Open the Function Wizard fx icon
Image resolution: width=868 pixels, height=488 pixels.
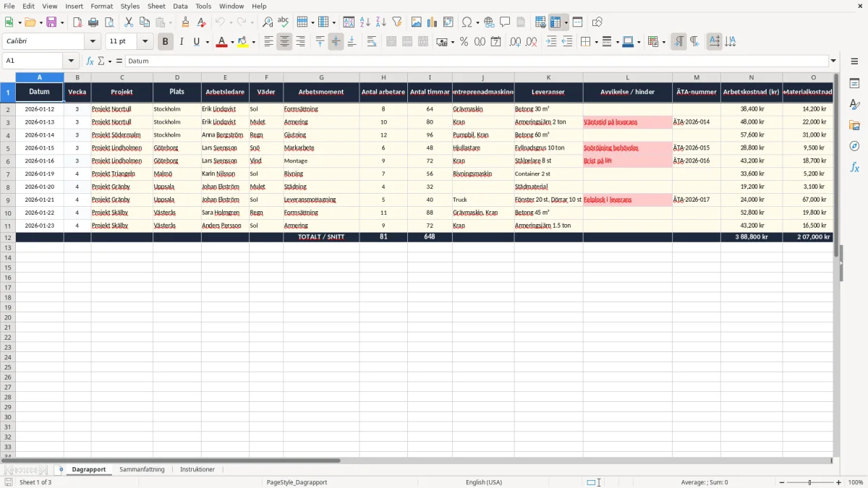tap(90, 61)
